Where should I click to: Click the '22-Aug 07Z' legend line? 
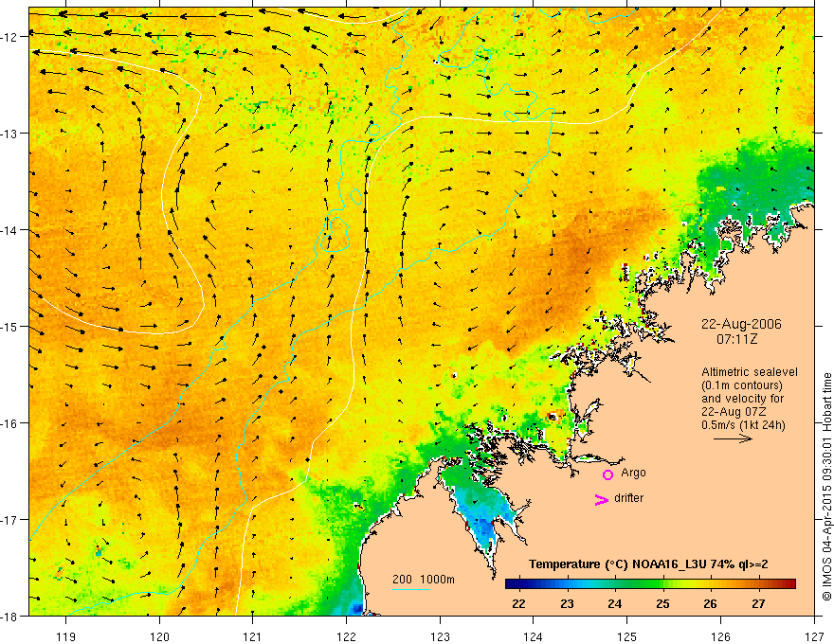[732, 412]
